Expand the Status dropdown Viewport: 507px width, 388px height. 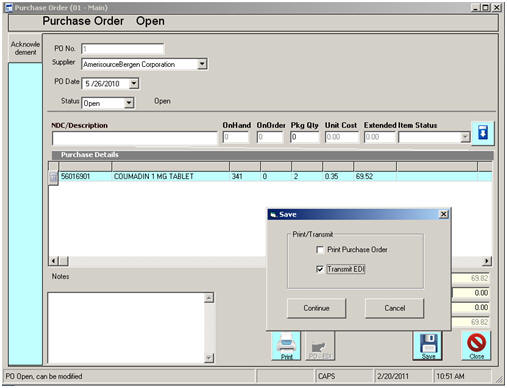point(129,103)
